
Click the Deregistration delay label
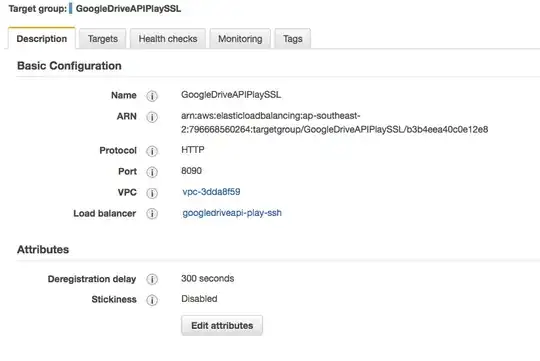[x=92, y=279]
